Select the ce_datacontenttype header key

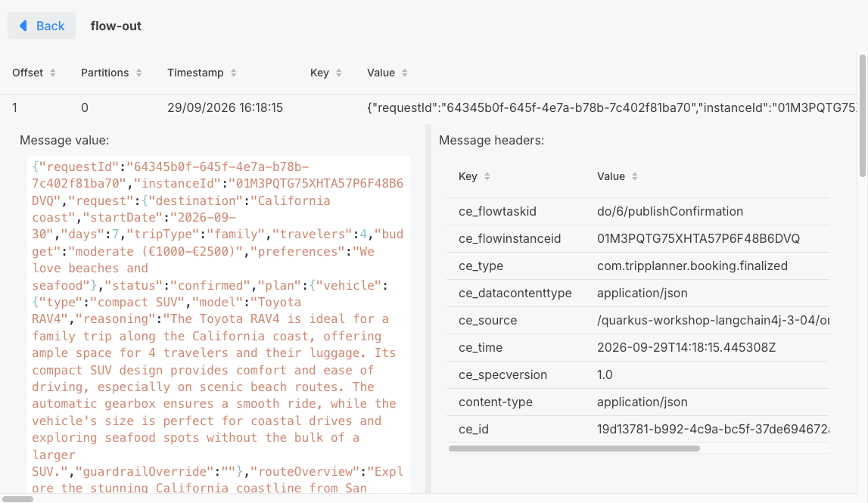515,293
